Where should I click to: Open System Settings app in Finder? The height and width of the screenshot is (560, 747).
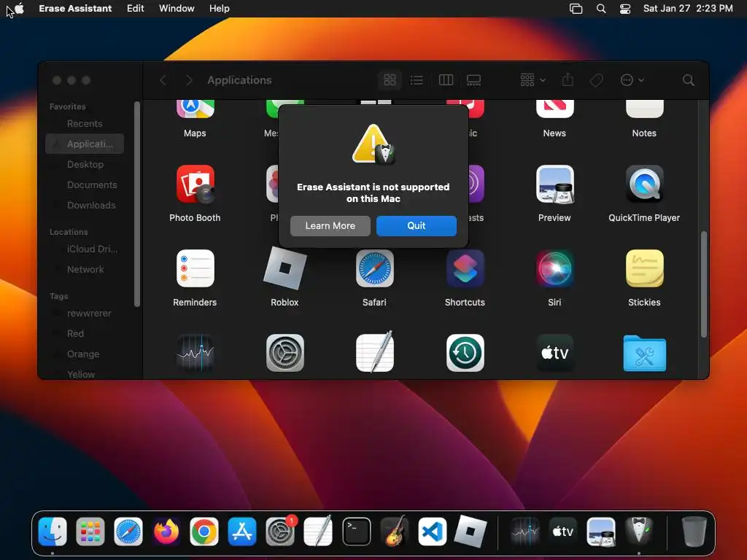[285, 353]
